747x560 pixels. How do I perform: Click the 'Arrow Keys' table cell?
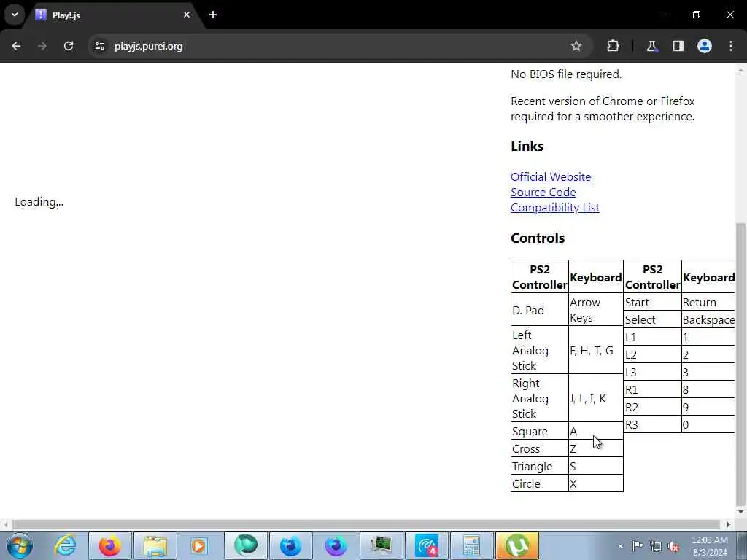[595, 310]
